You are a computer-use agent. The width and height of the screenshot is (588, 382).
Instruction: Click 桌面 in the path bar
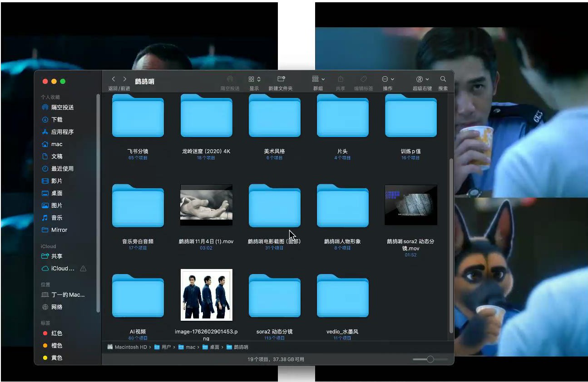coord(211,347)
